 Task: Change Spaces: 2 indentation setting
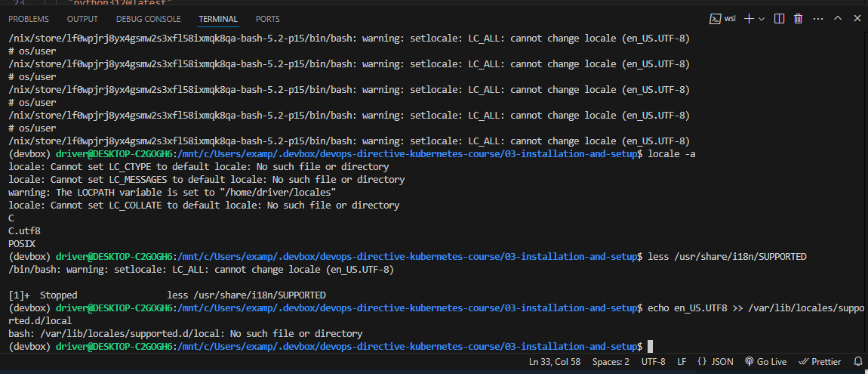(611, 362)
